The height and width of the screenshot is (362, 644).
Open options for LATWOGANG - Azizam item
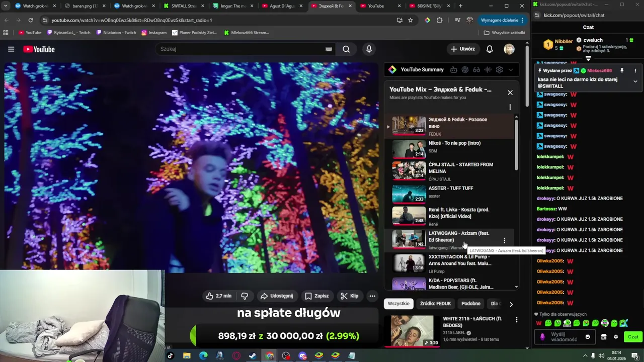point(504,240)
